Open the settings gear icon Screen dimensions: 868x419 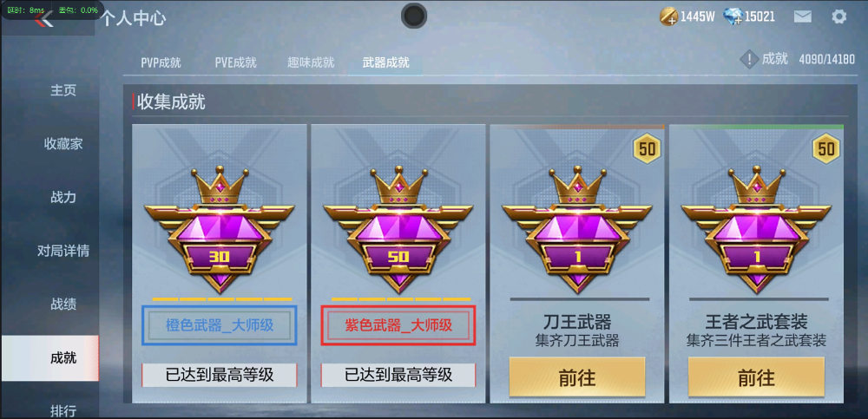[838, 16]
